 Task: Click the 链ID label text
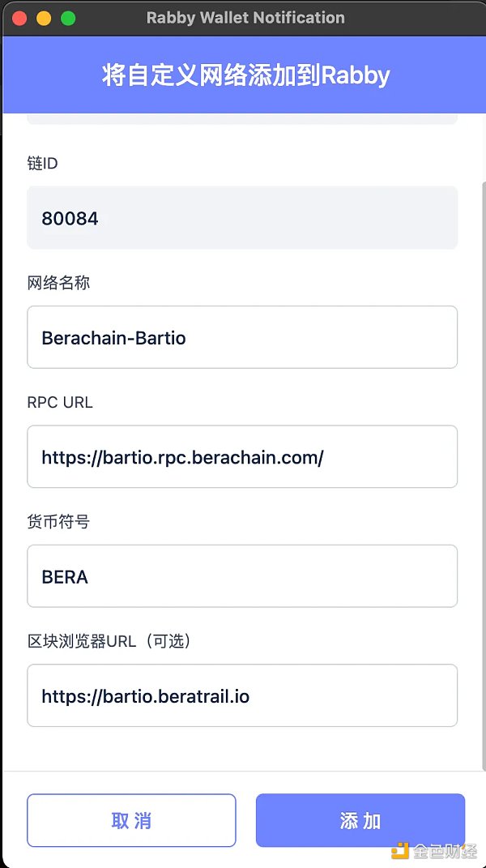click(42, 163)
